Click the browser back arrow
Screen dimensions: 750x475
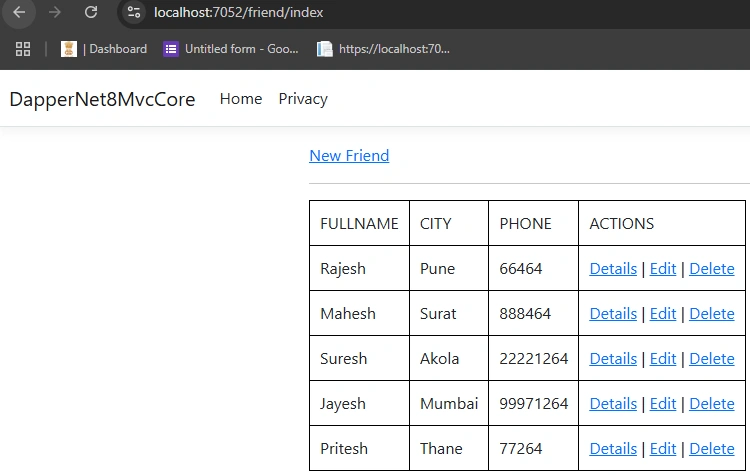click(x=19, y=12)
